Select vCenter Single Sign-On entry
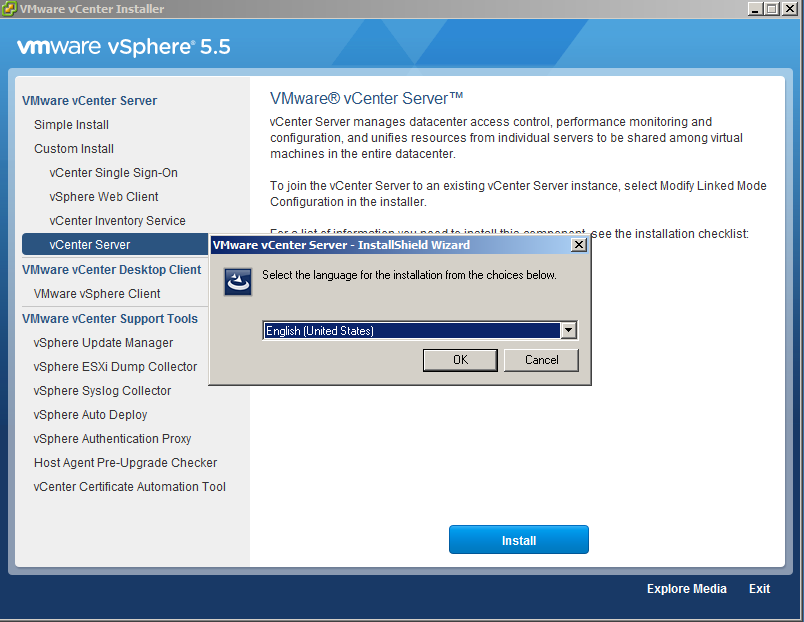804x622 pixels. click(113, 173)
